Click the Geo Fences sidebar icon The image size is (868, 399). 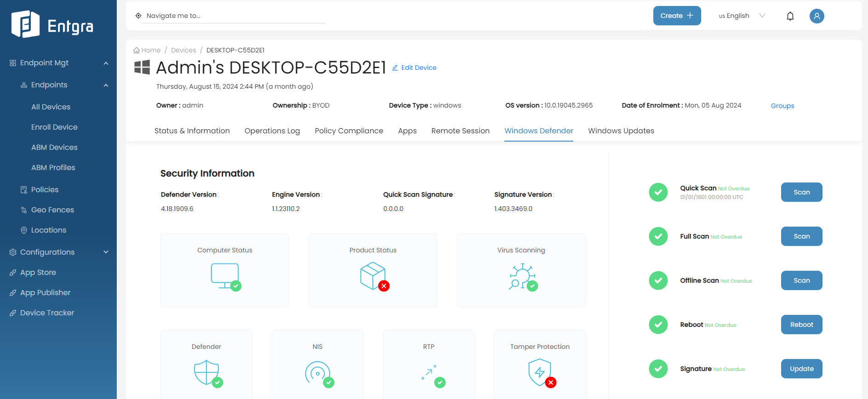(x=24, y=210)
